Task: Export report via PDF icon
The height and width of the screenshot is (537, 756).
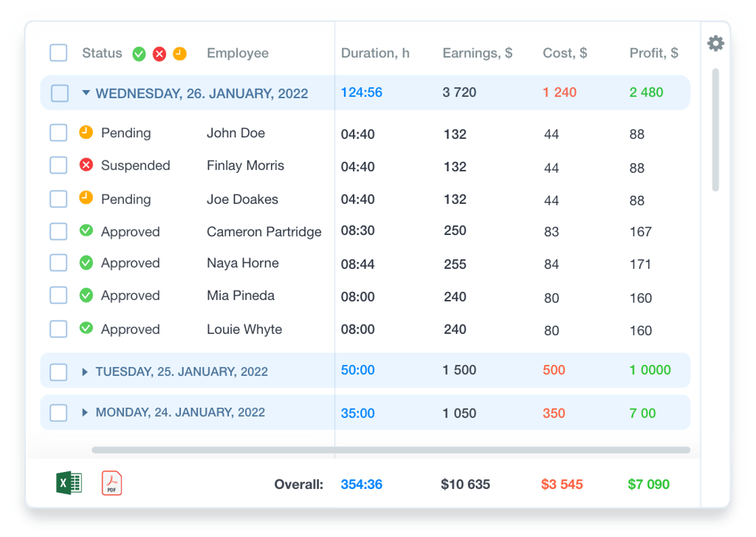Action: tap(112, 483)
